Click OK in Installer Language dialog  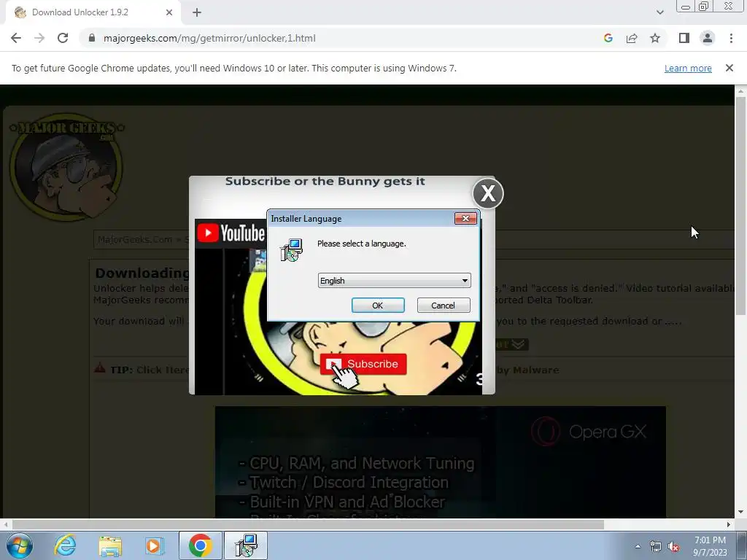pyautogui.click(x=378, y=306)
